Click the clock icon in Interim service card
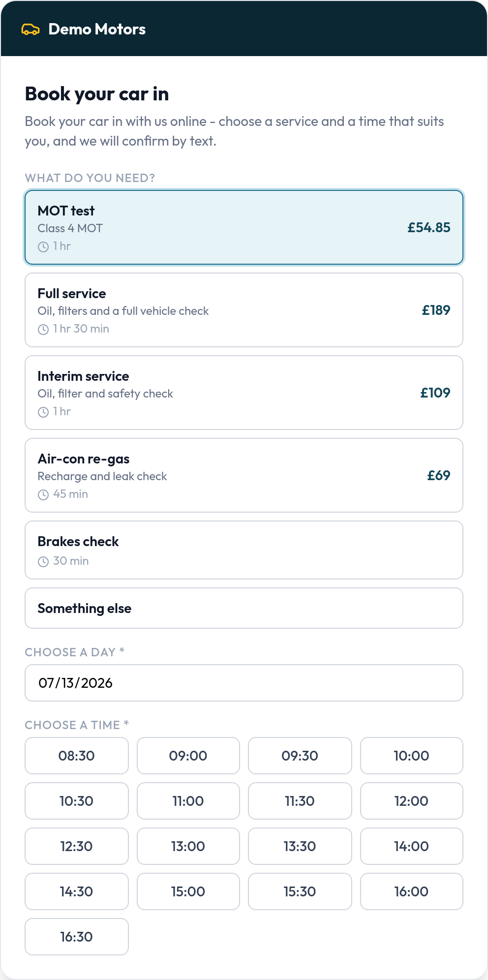 click(x=43, y=412)
